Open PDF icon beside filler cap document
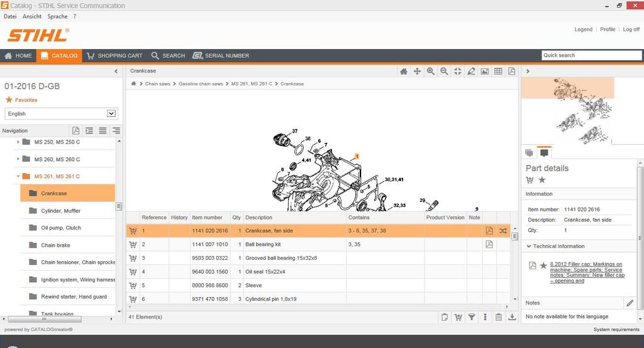The height and width of the screenshot is (348, 644). click(x=532, y=266)
